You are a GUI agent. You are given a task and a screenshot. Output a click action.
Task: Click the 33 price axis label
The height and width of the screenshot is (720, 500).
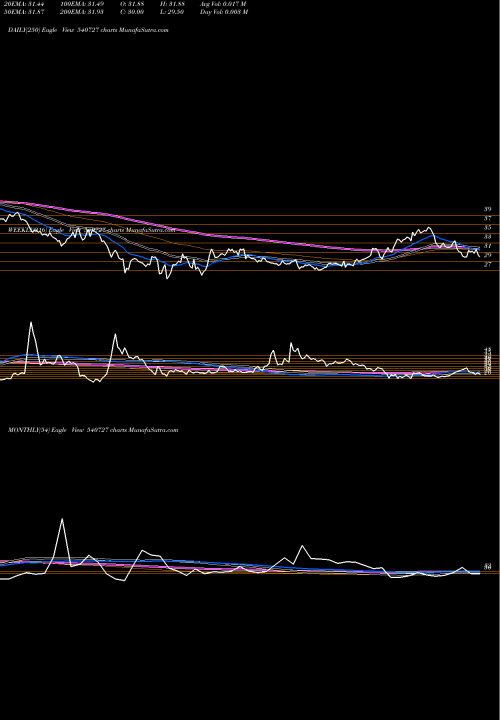coord(487,236)
